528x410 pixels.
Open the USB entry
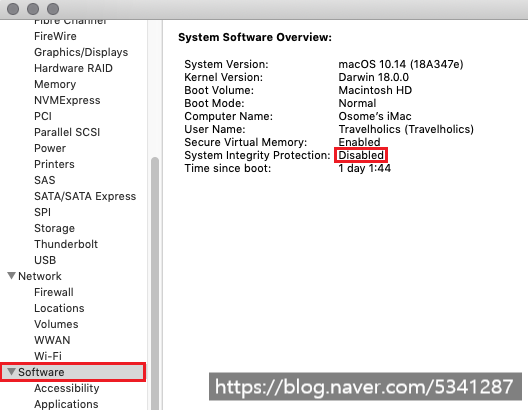click(45, 260)
